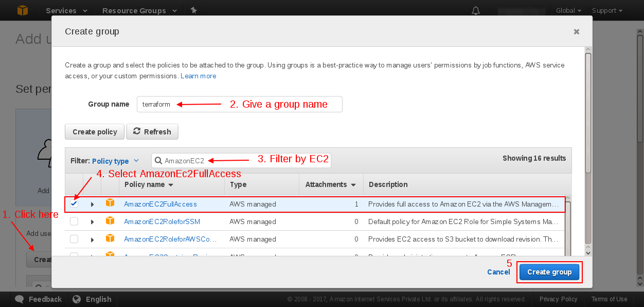Screen dimensions: 644x307
Task: Click the Group name text field
Action: tap(239, 104)
